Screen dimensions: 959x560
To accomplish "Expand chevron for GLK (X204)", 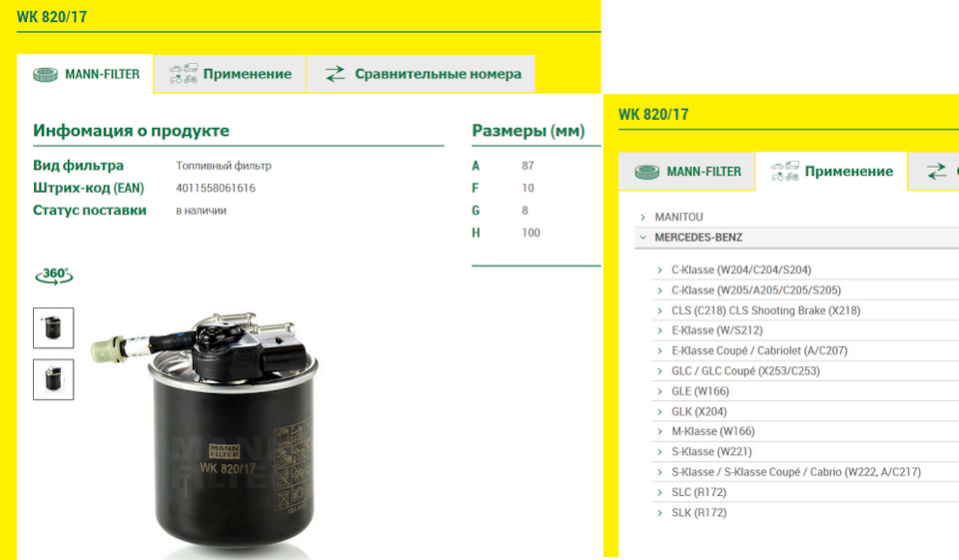I will point(659,412).
